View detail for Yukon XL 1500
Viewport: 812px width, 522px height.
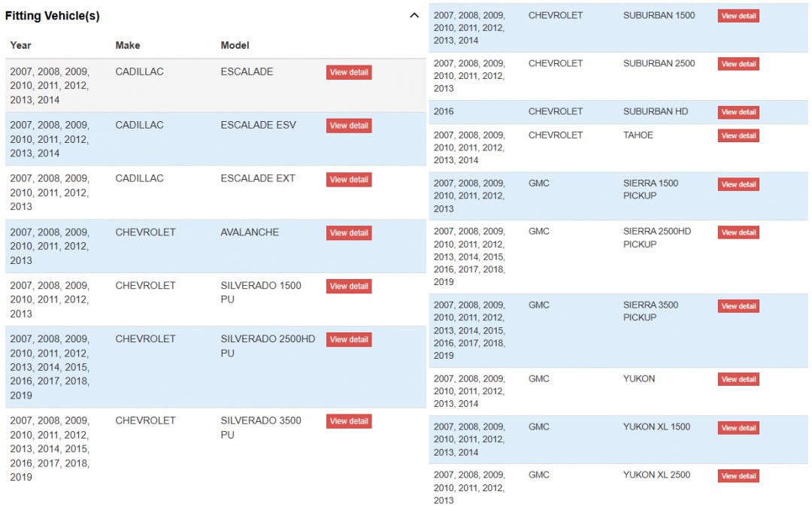point(738,428)
